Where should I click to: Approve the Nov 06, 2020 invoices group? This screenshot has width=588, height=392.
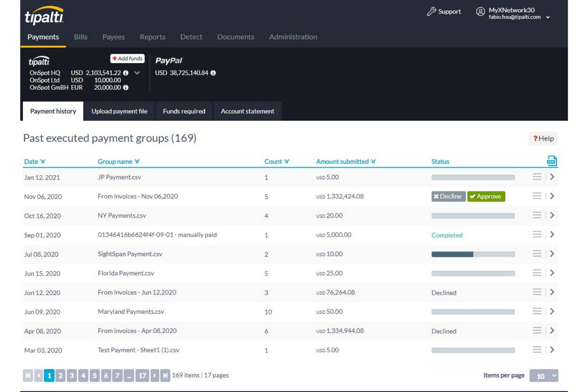pos(486,196)
